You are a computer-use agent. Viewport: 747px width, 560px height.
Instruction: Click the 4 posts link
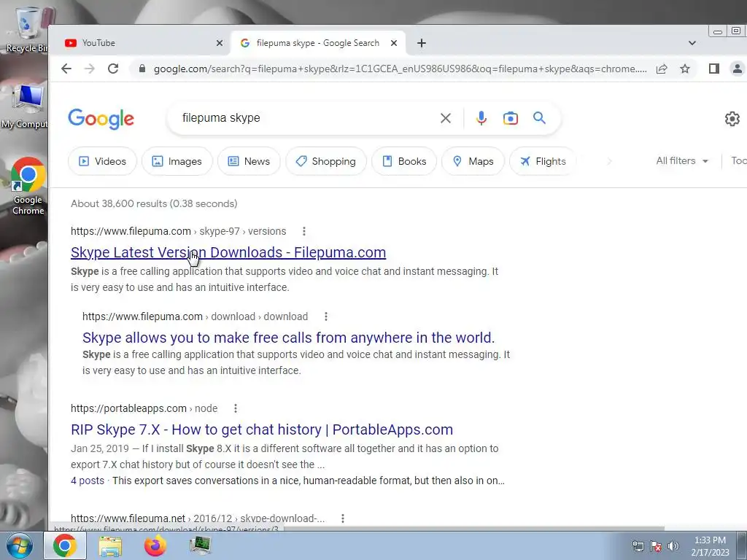tap(88, 481)
